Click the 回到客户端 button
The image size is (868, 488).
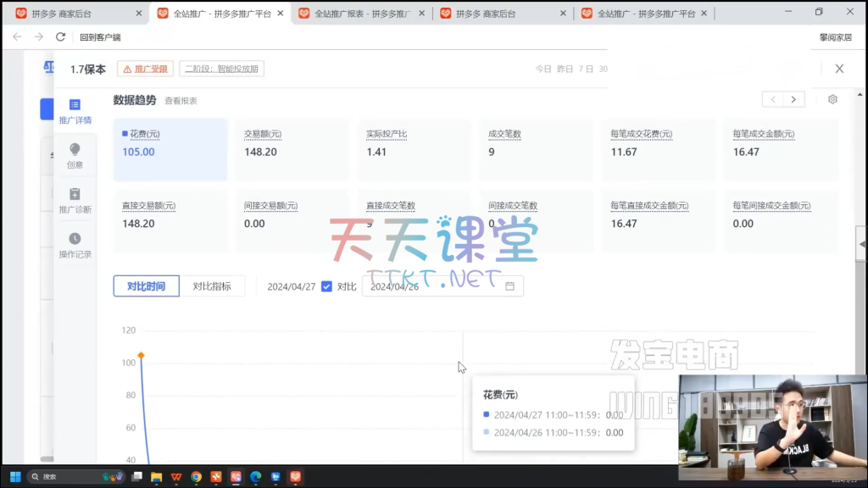tap(100, 37)
